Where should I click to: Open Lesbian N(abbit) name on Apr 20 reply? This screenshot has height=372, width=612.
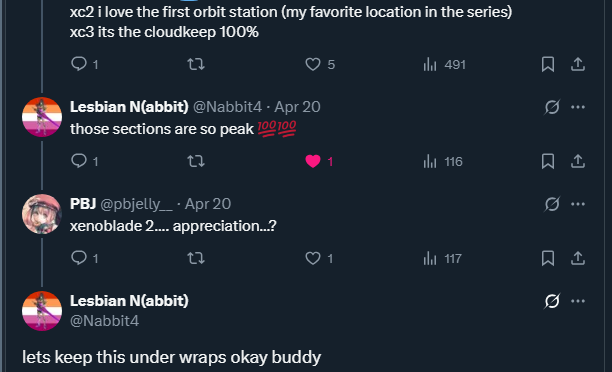pos(129,107)
